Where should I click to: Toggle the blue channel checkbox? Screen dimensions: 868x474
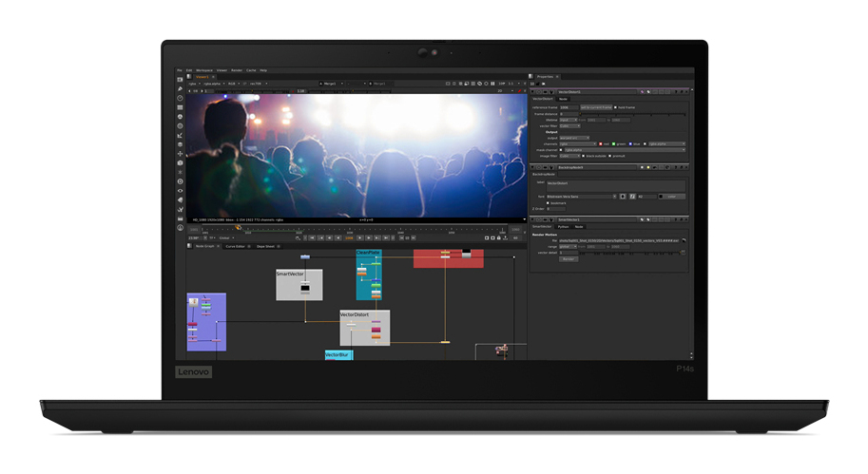click(630, 143)
